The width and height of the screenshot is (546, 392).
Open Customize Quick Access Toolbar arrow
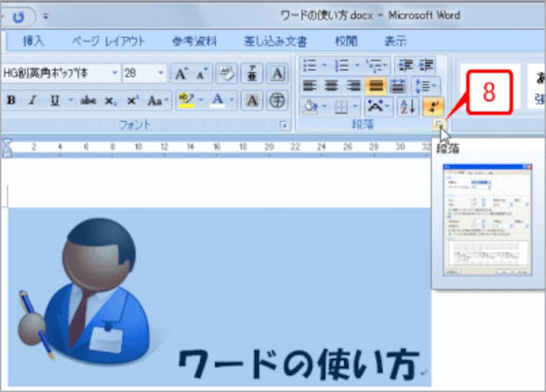[46, 16]
